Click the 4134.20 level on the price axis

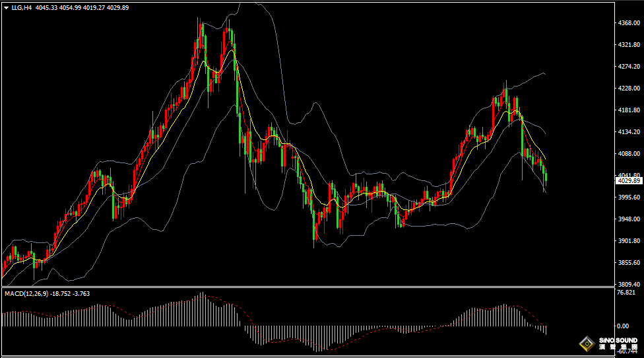(628, 132)
